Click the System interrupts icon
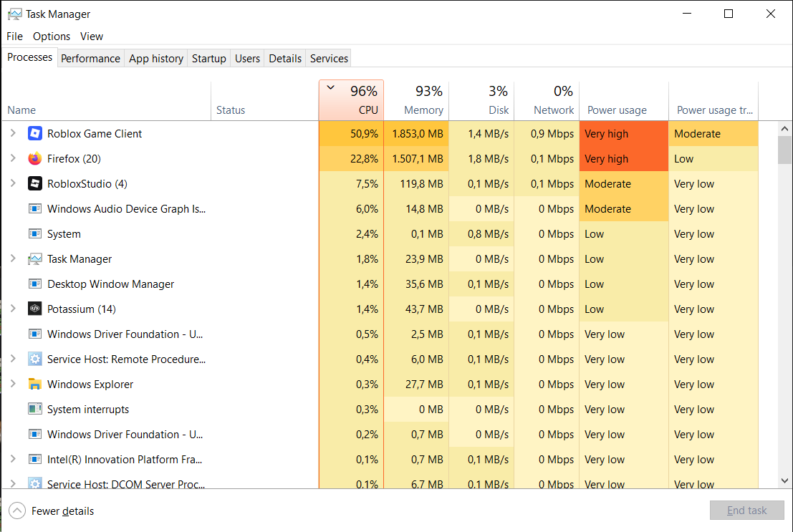This screenshot has width=793, height=532. 35,409
